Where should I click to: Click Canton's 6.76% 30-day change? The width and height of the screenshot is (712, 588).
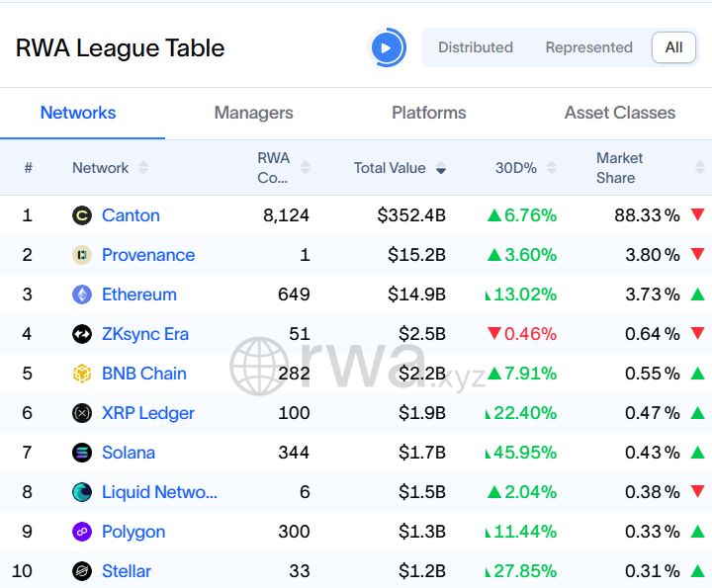click(522, 215)
